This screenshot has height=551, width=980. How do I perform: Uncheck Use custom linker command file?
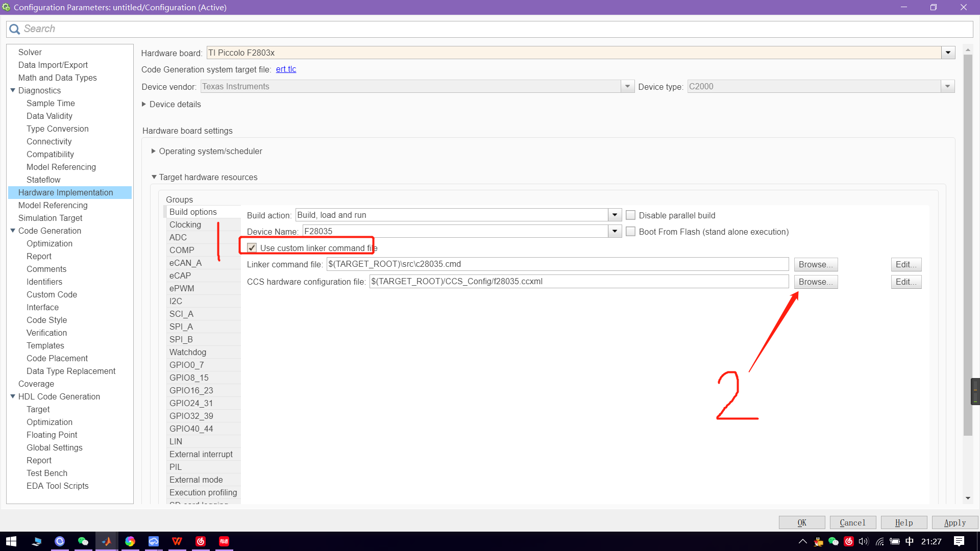coord(252,248)
